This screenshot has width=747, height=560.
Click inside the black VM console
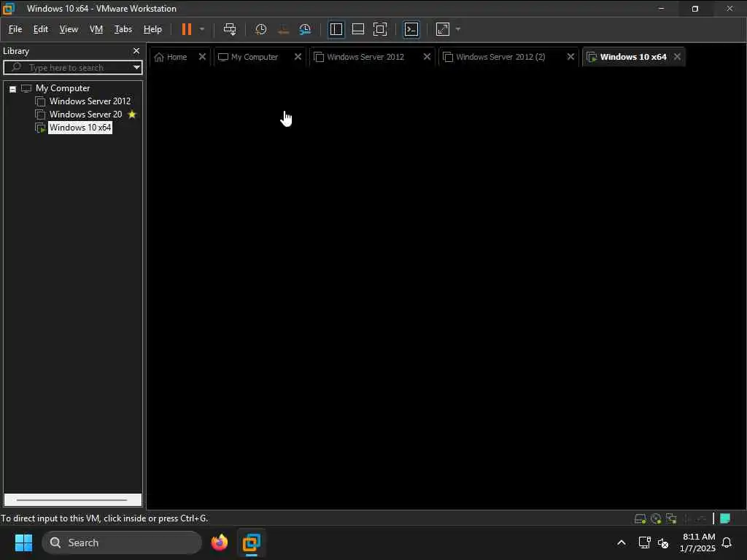(446, 288)
